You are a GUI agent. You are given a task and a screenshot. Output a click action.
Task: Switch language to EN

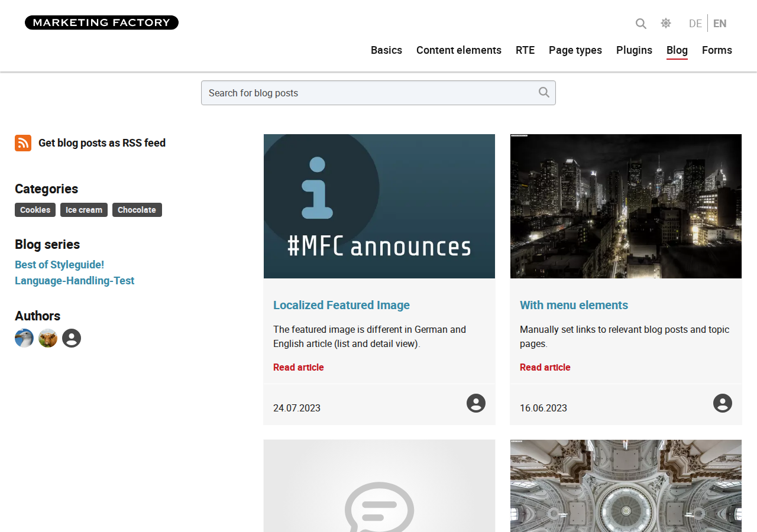coord(720,24)
